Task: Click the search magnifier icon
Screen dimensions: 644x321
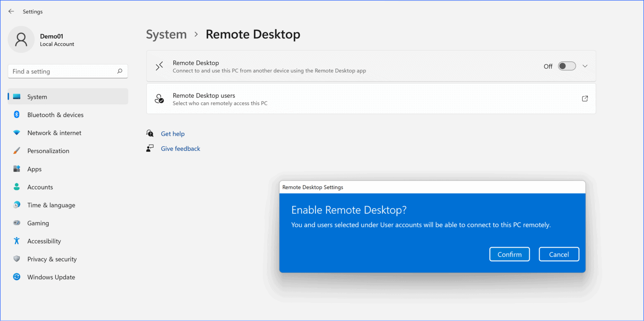Action: [x=120, y=71]
